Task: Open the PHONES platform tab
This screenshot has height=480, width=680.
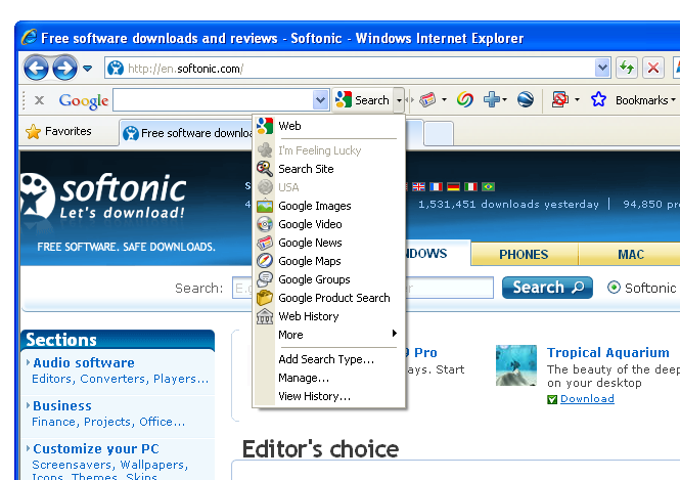Action: (x=524, y=254)
